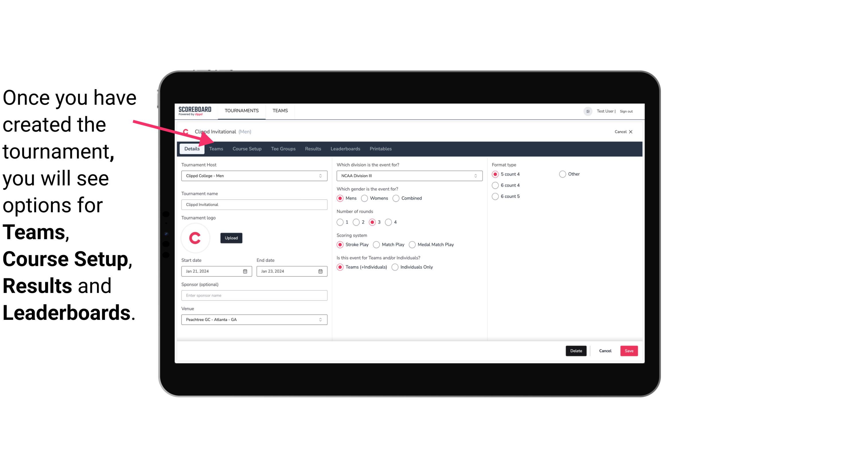
Task: Click the Save tournament button
Action: point(628,351)
